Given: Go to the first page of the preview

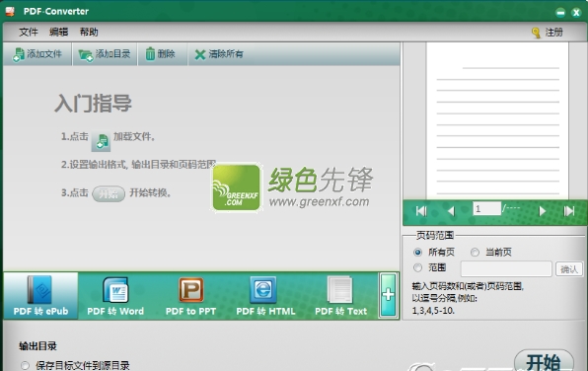Looking at the screenshot, I should coord(421,211).
